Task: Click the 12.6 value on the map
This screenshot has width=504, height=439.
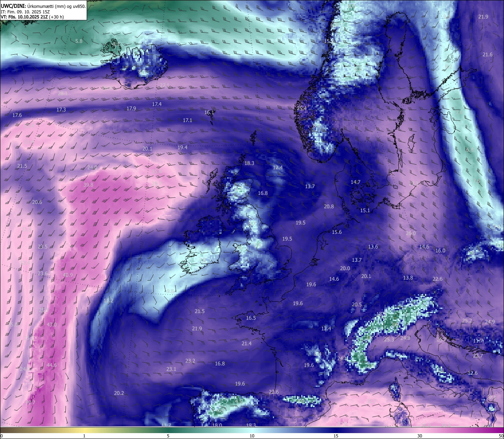Action: 472,373
